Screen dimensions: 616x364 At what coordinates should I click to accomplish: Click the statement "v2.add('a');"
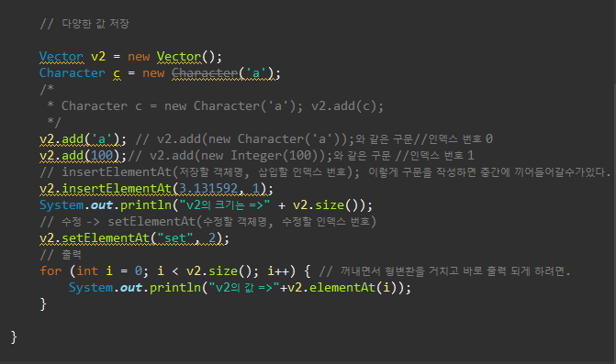(83, 139)
